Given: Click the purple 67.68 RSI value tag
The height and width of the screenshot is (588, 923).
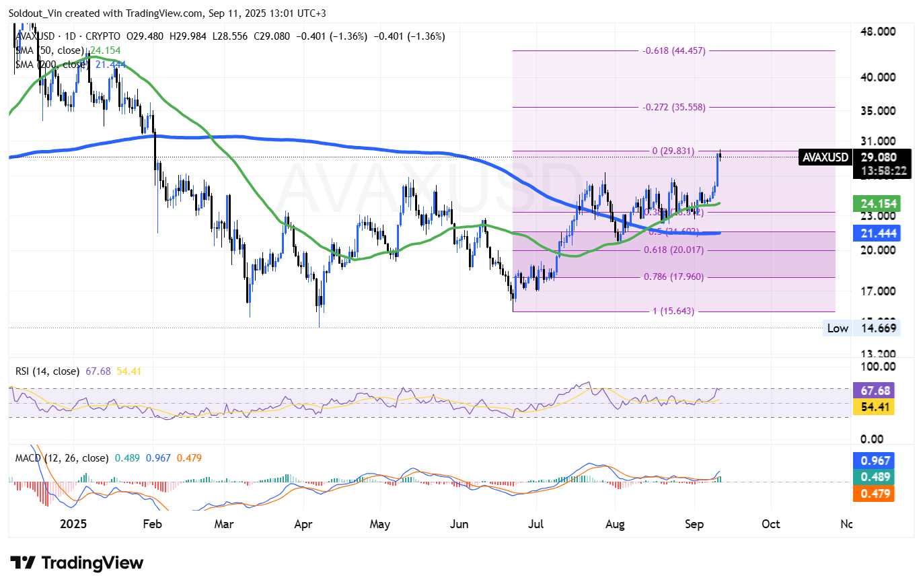Looking at the screenshot, I should (873, 390).
